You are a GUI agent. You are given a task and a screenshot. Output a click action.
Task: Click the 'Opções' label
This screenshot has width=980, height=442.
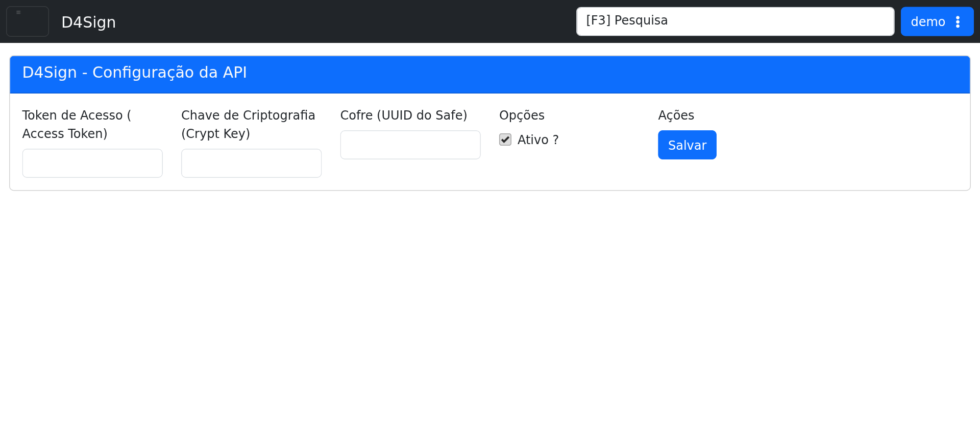pos(522,115)
